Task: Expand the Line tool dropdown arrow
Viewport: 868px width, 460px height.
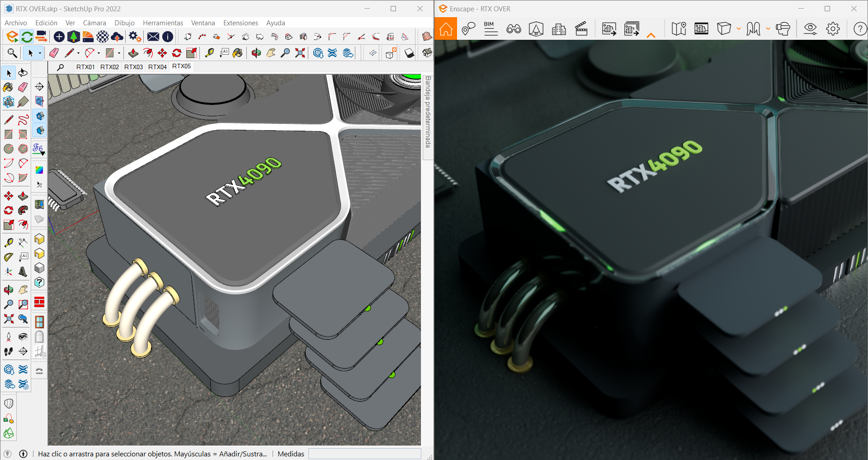Action: click(x=78, y=53)
